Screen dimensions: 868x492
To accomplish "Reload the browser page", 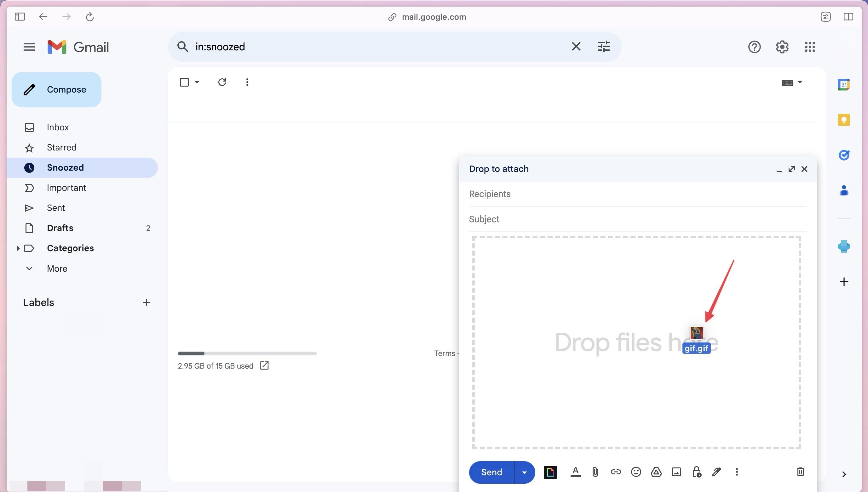I will click(x=89, y=17).
